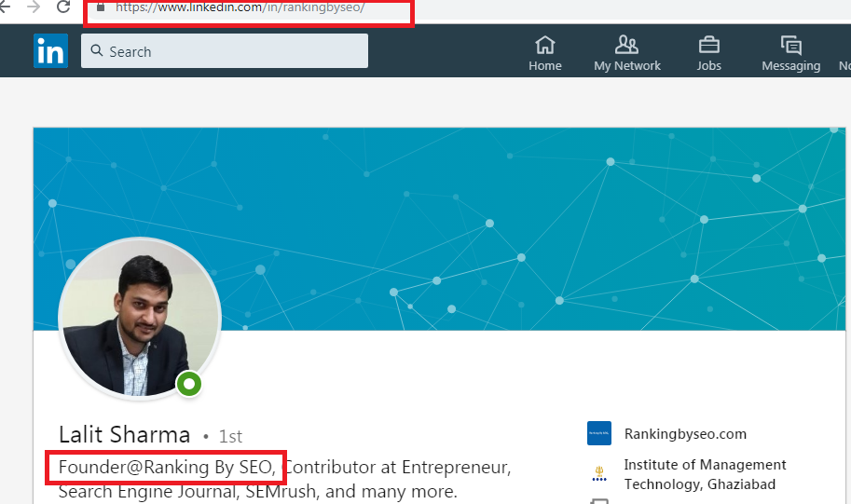Click the browser forward arrow
Screen dimensions: 851x504
[x=34, y=7]
